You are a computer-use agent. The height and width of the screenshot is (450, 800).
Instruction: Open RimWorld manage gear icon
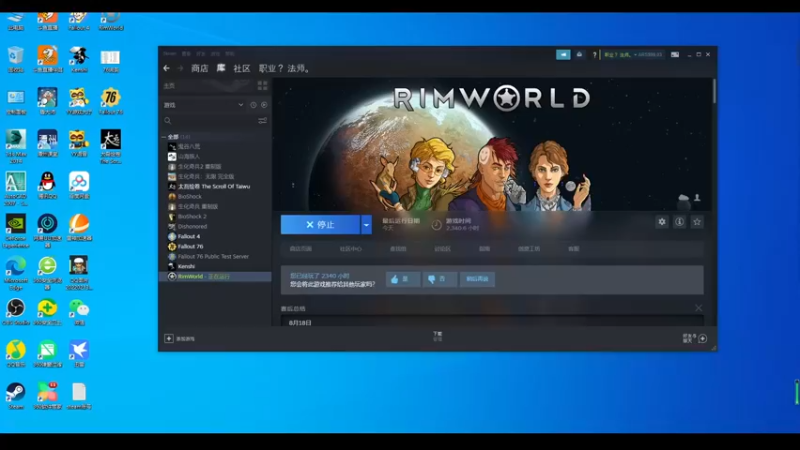[x=662, y=222]
